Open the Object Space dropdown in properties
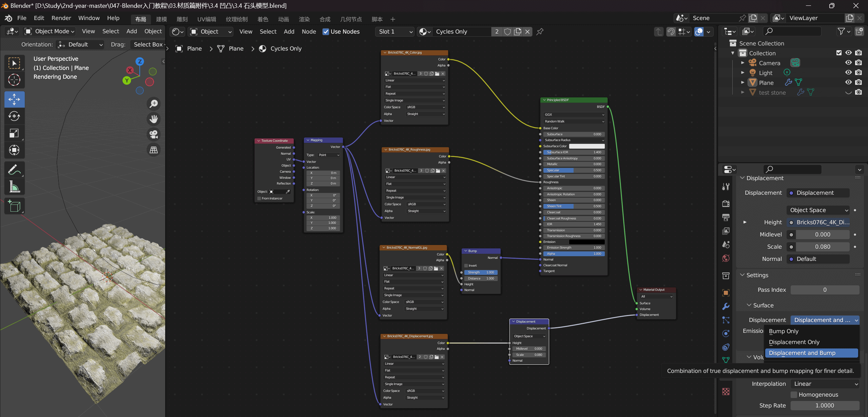The width and height of the screenshot is (868, 417). [x=818, y=210]
